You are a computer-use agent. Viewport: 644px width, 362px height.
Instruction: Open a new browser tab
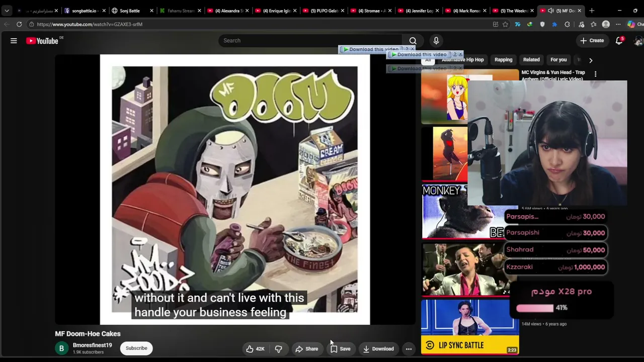coord(592,11)
